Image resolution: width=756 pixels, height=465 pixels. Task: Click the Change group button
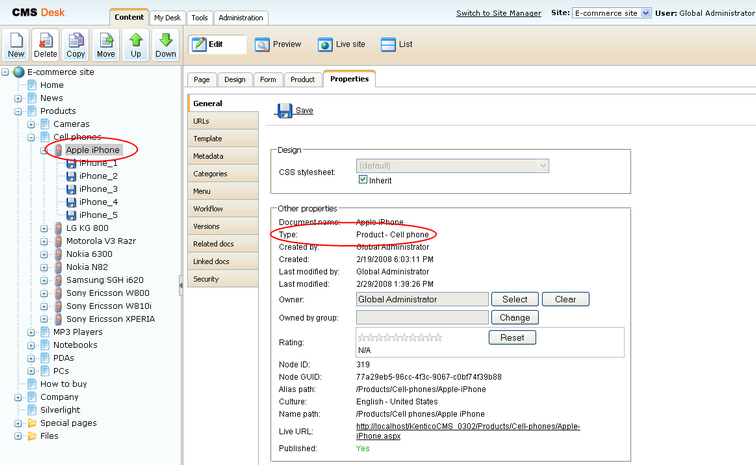click(x=515, y=318)
